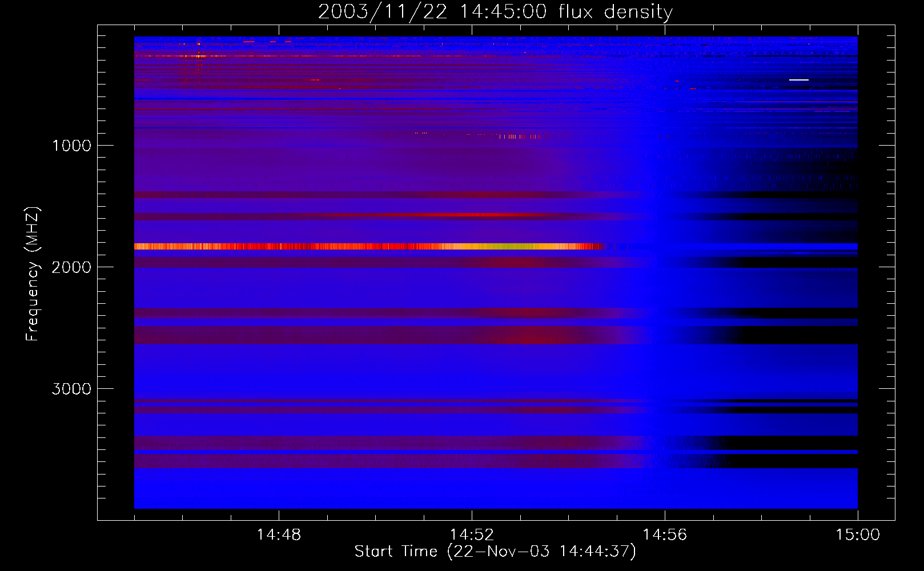Click the 2000 frequency tick label
The image size is (924, 571).
coord(71,267)
